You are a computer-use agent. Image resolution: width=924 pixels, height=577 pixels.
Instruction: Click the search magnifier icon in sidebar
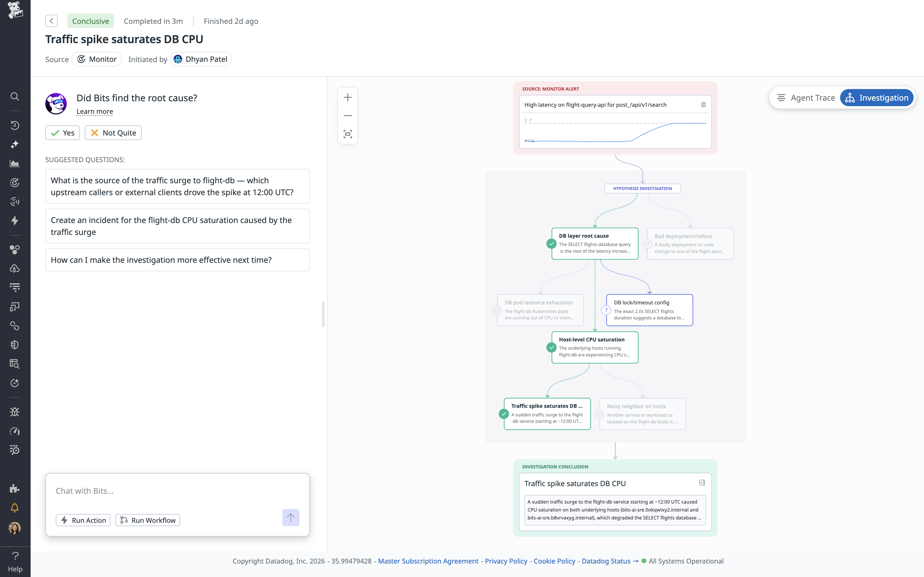click(14, 96)
